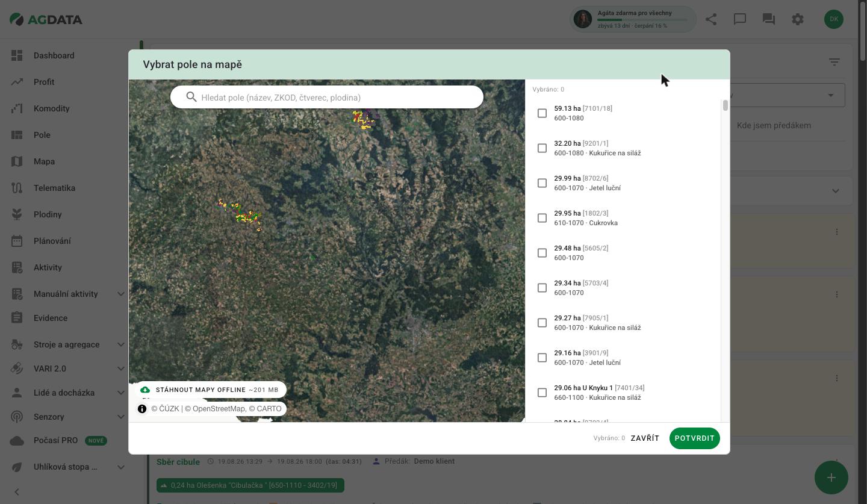This screenshot has width=867, height=504.
Task: Select the field row 29.16 ha 3901/9
Action: click(x=623, y=358)
